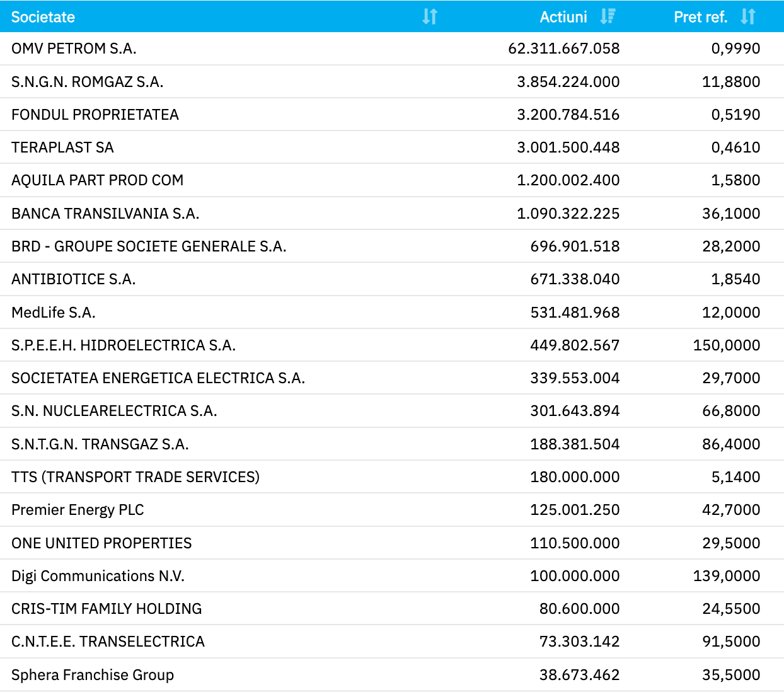
Task: Toggle ascending sort on Pret ref. column
Action: (753, 17)
